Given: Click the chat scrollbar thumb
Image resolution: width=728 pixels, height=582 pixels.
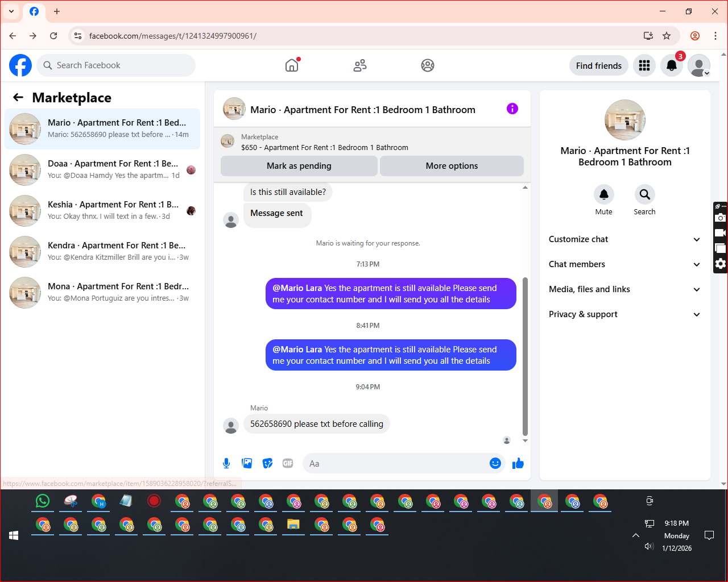Looking at the screenshot, I should point(525,356).
